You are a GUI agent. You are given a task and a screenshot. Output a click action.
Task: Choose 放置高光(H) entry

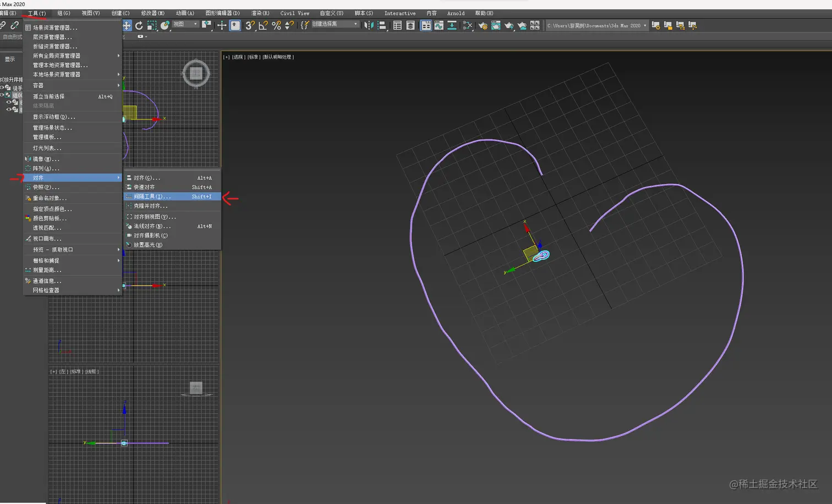[x=172, y=245]
